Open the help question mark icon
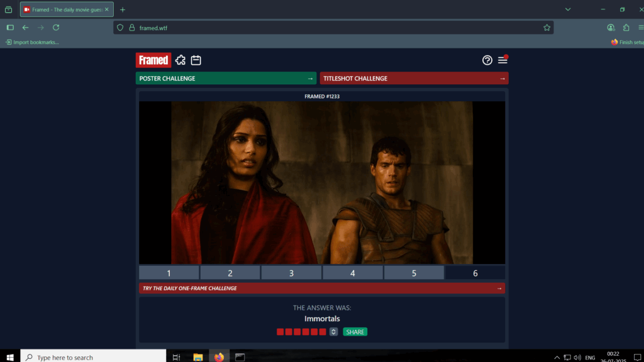 coord(487,60)
